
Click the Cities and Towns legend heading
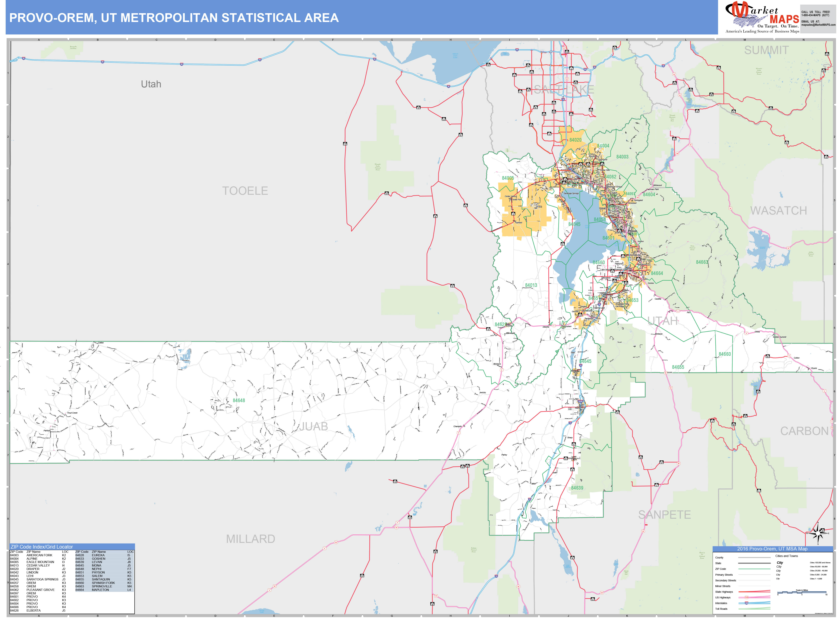coord(787,556)
